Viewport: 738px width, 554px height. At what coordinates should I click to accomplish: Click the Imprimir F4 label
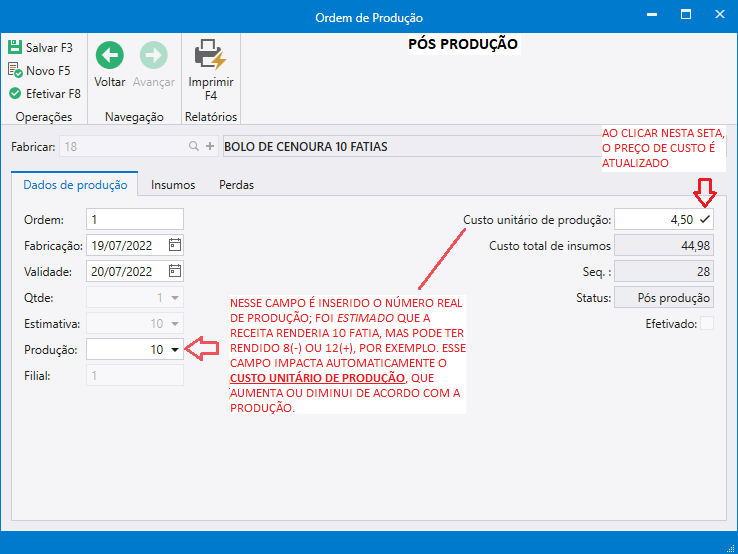(x=211, y=88)
